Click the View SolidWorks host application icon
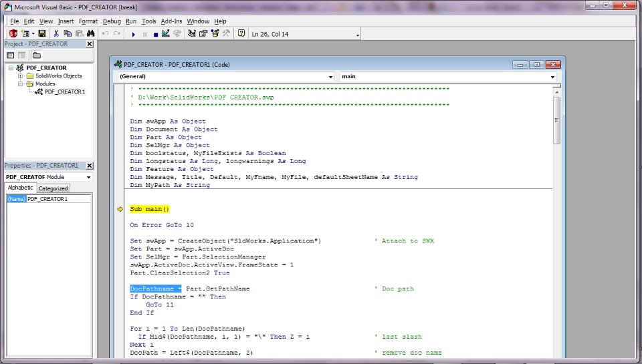The width and height of the screenshot is (642, 364). (13, 33)
